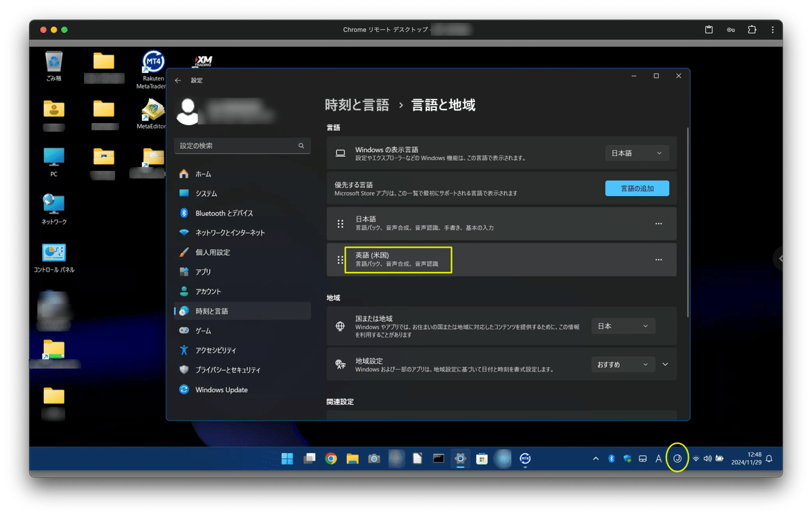Image resolution: width=812 pixels, height=516 pixels.
Task: Go to Bluetooth とデバイス settings
Action: click(242, 213)
